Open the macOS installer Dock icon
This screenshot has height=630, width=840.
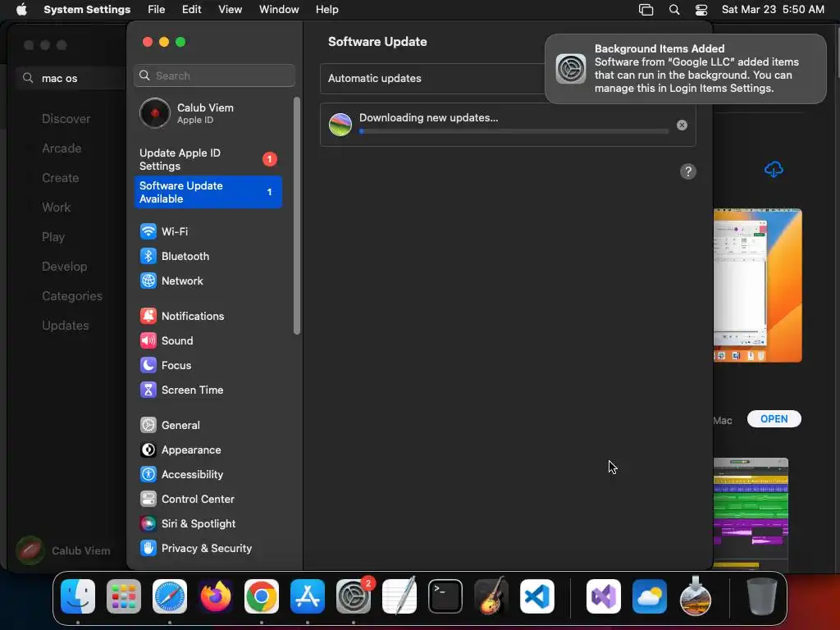pos(696,596)
